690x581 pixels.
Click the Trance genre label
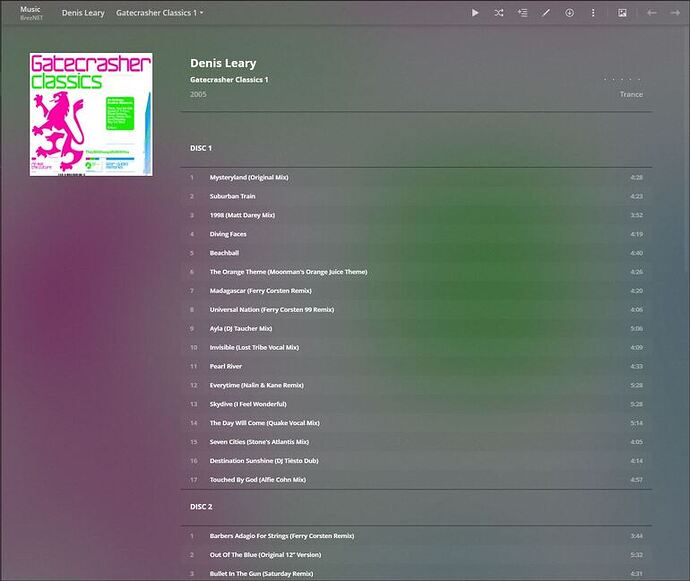click(x=631, y=94)
